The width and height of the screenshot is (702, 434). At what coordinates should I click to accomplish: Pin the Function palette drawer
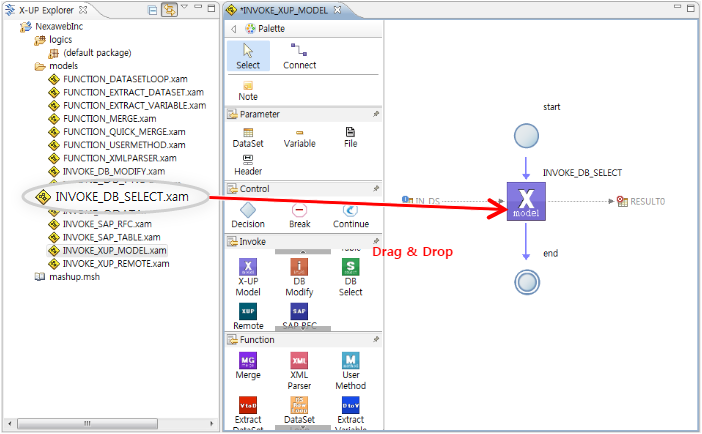point(376,340)
